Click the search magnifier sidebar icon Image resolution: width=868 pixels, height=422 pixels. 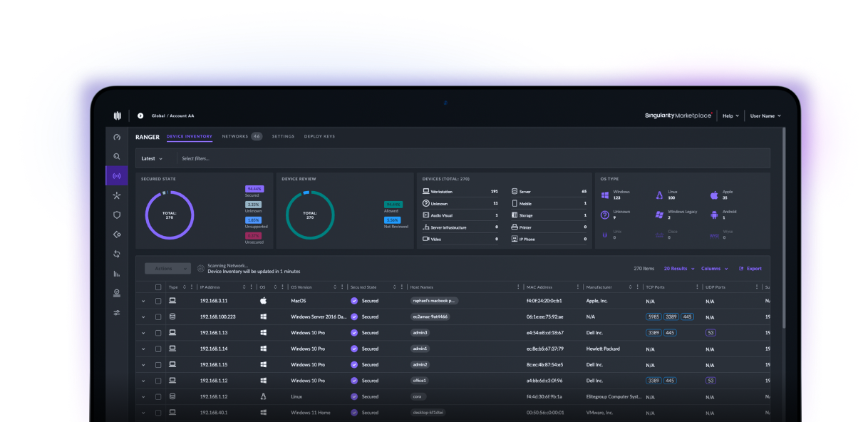[117, 156]
